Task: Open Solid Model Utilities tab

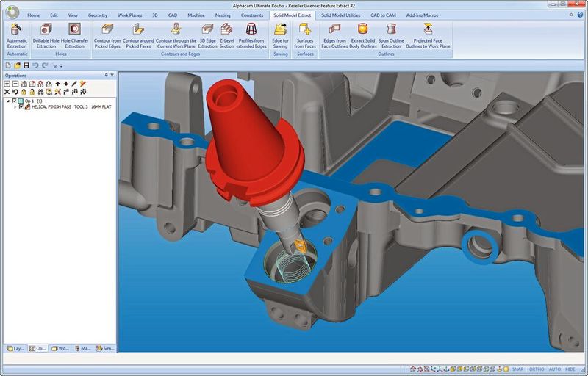Action: pyautogui.click(x=340, y=15)
